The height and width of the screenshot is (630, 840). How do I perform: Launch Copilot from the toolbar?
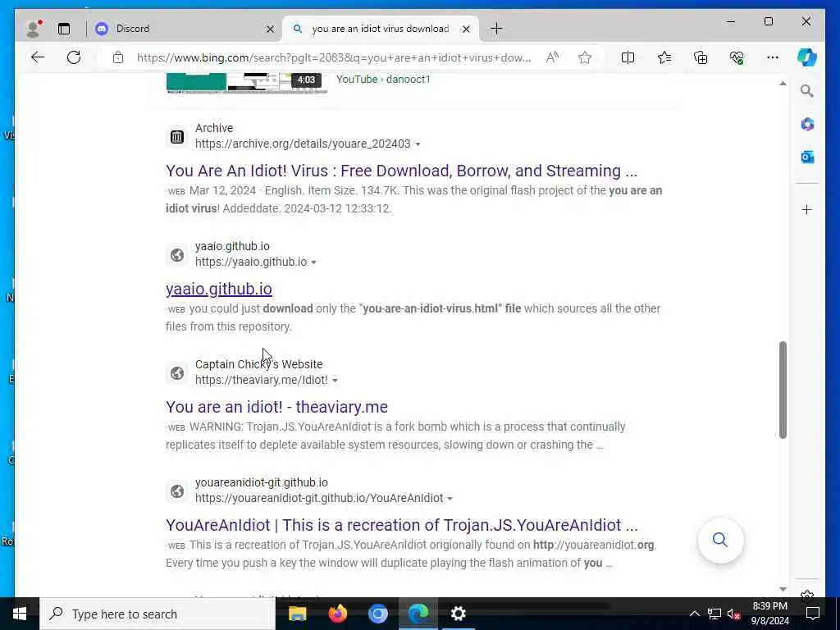coord(807,57)
